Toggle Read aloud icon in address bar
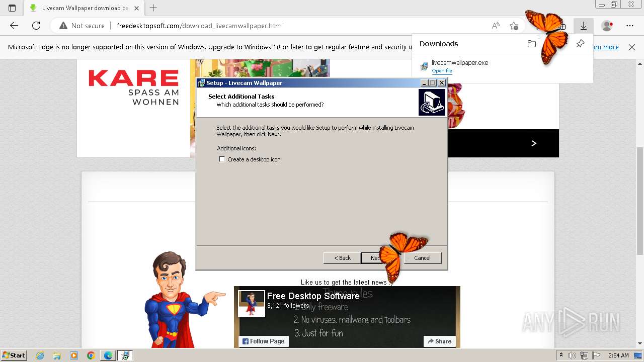 point(496,26)
